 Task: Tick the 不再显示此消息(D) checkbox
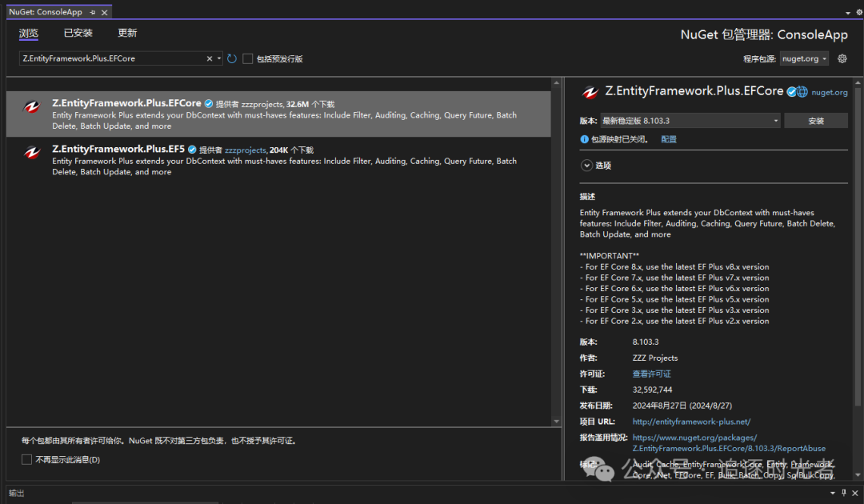(26, 459)
